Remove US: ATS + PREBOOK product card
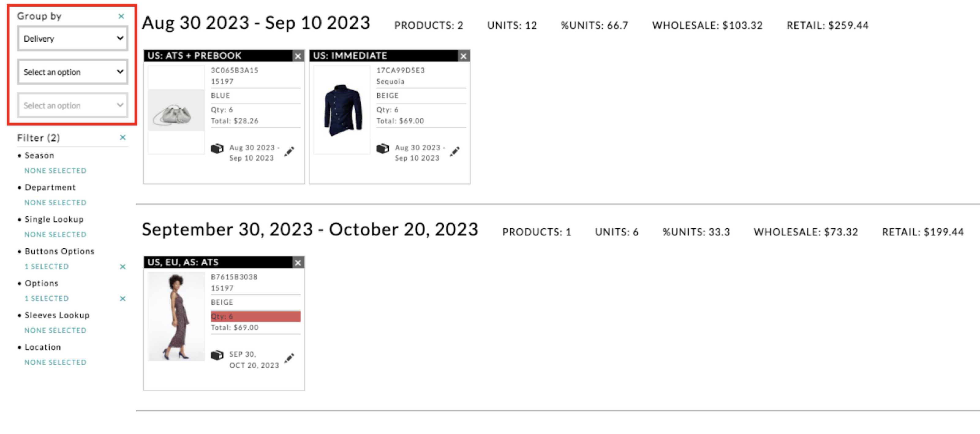The height and width of the screenshot is (434, 980). click(x=298, y=56)
